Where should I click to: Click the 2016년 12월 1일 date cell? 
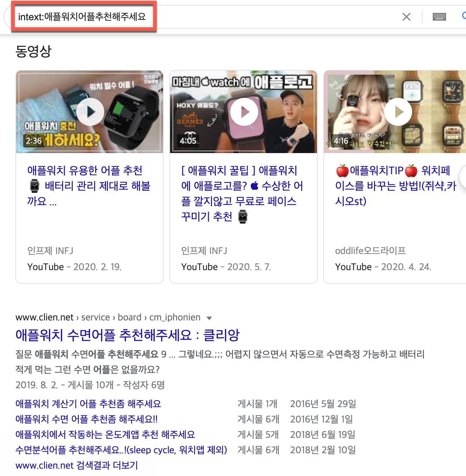[321, 419]
